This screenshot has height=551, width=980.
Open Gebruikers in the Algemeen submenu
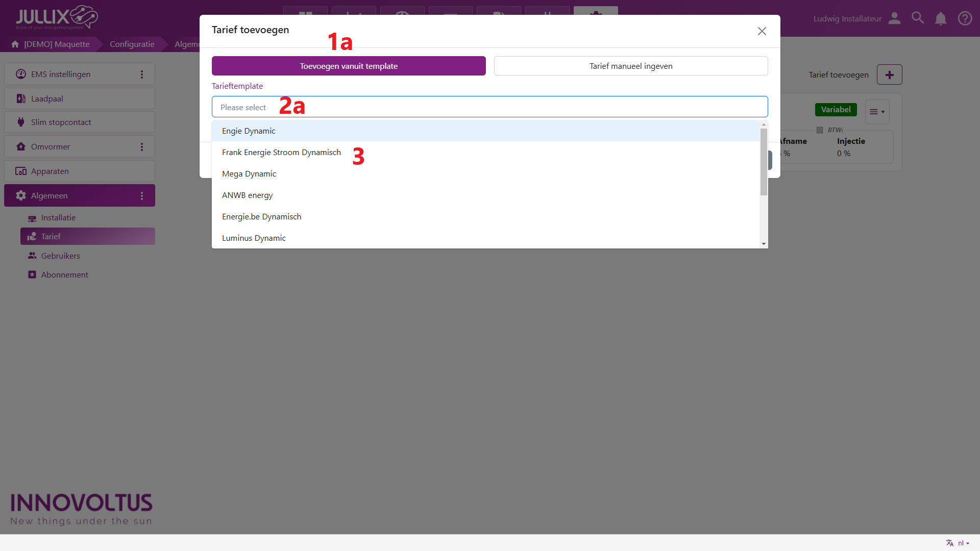[x=60, y=256]
